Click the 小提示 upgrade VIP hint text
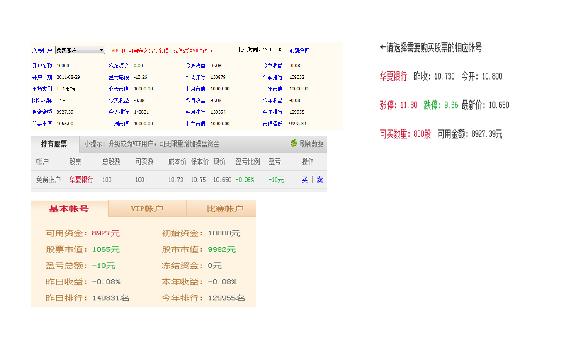The height and width of the screenshot is (364, 588). coord(152,144)
